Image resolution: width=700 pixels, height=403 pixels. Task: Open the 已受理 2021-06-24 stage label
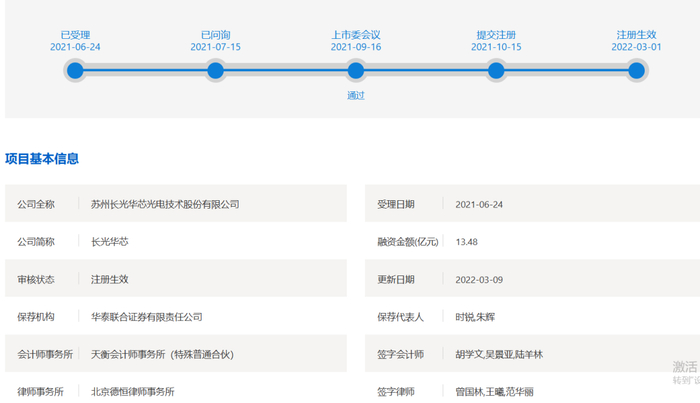click(x=75, y=41)
